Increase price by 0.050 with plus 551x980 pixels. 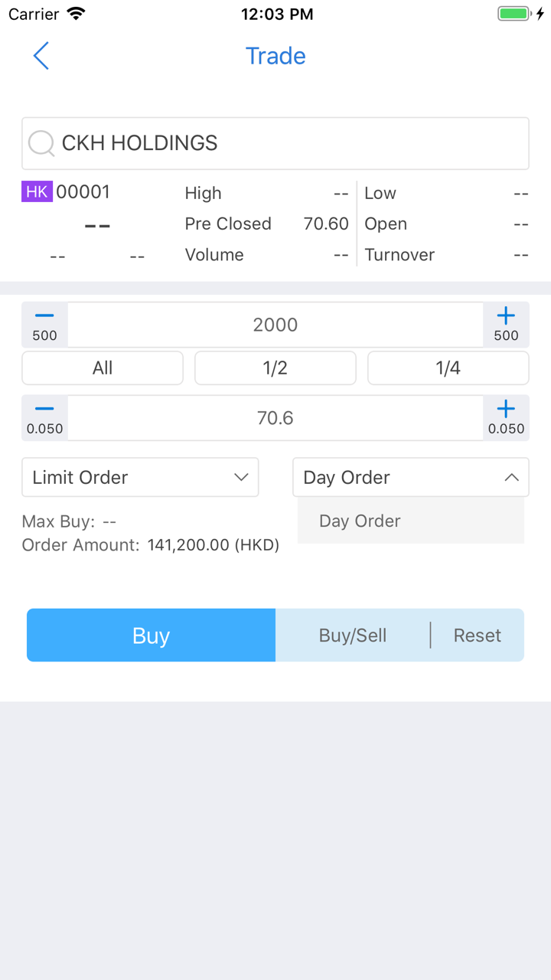[506, 418]
